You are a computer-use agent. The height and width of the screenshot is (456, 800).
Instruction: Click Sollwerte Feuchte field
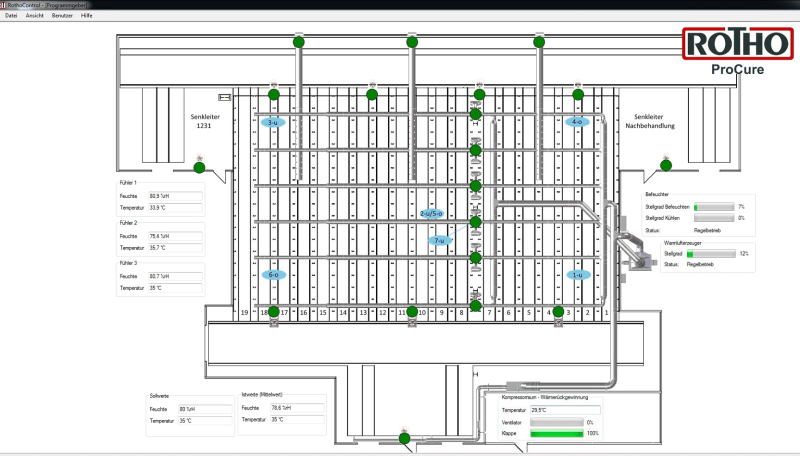[205, 409]
